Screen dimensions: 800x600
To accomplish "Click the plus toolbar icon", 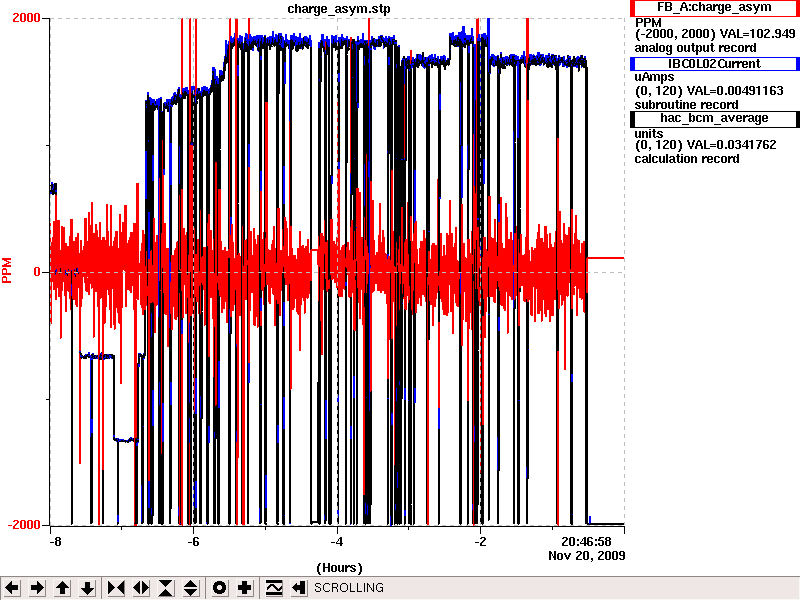I will [x=244, y=588].
